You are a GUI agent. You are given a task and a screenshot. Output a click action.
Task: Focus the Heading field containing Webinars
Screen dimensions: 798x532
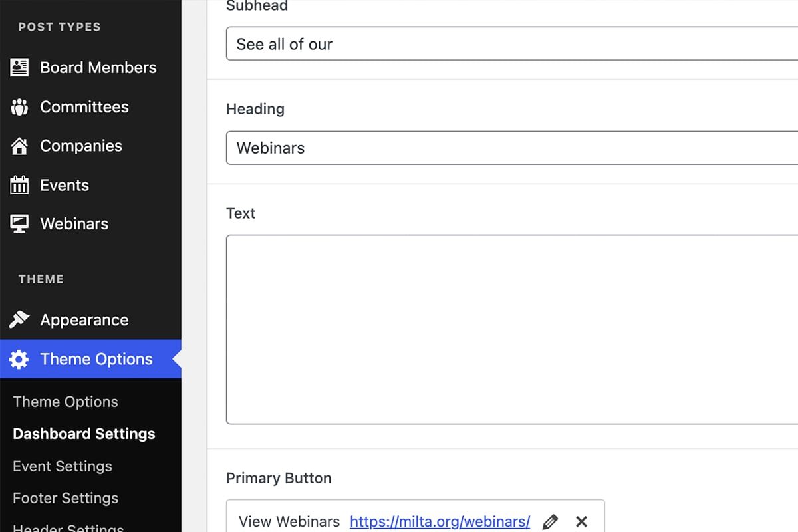click(512, 148)
